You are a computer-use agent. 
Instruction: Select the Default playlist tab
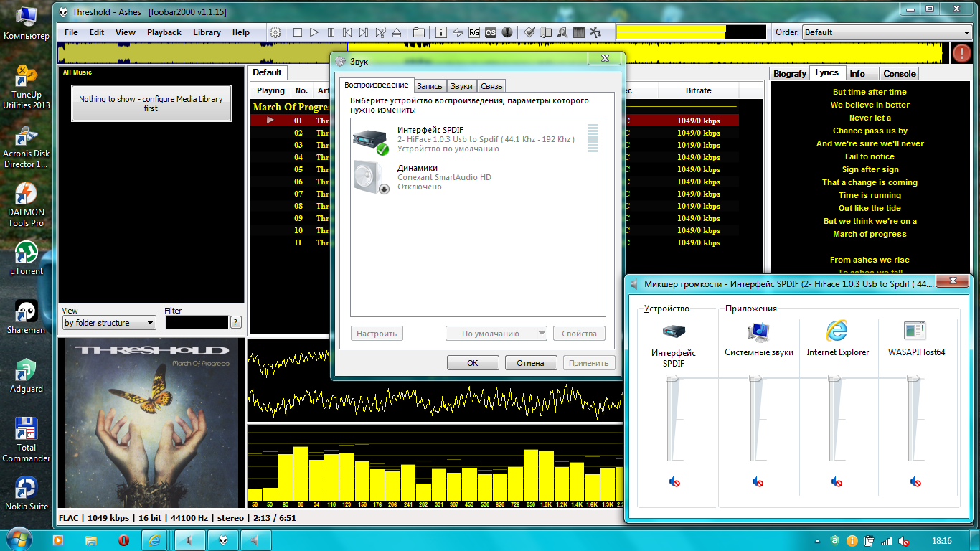point(267,72)
